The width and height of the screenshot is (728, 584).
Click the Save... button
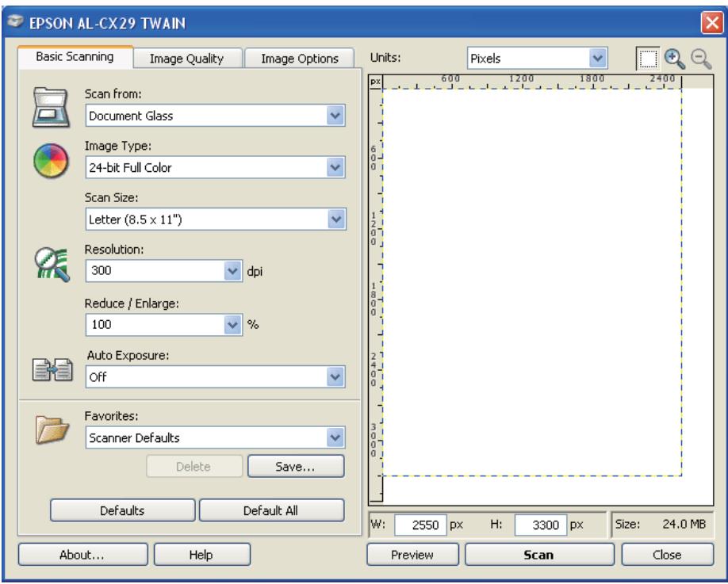[x=297, y=466]
